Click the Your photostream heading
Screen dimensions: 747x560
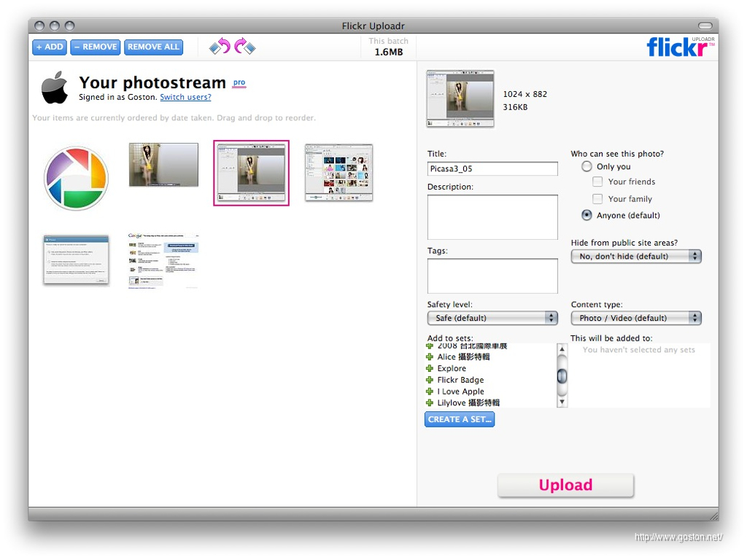pyautogui.click(x=152, y=82)
